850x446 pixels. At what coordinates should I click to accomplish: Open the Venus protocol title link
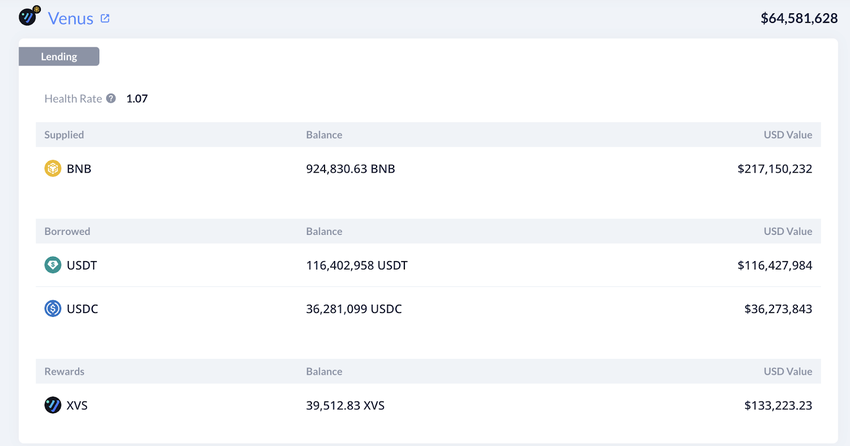click(71, 18)
